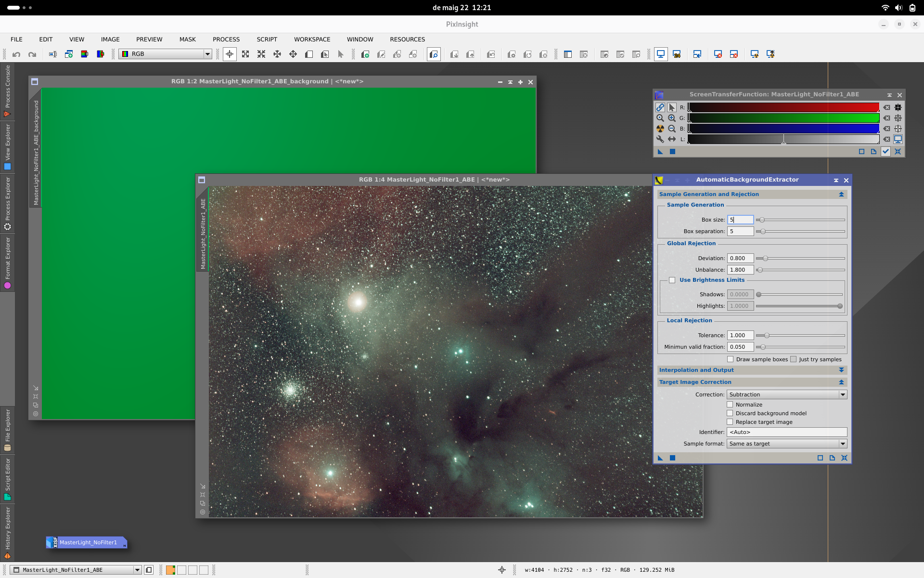Open MasterLight_NoFilter1 XISF icon on workspace
This screenshot has height=578, width=924.
pyautogui.click(x=87, y=542)
